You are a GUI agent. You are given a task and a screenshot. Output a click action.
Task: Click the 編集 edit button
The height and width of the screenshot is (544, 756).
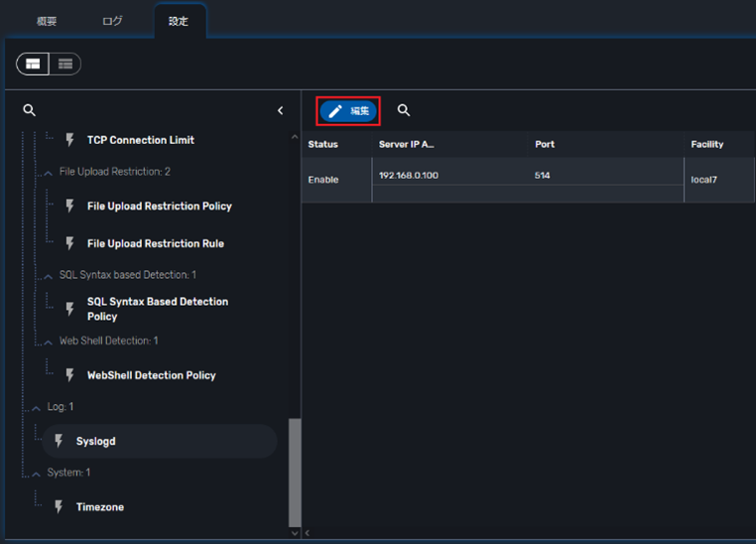tap(348, 111)
